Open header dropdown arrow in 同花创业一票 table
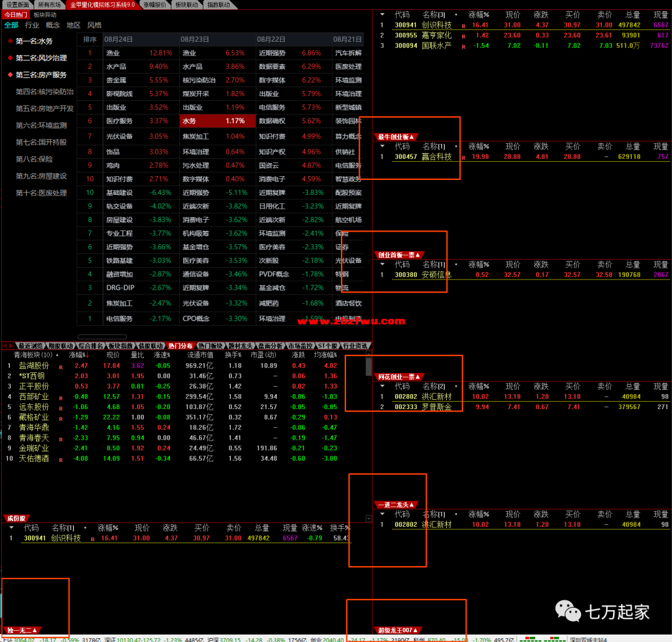672x642 pixels. (x=382, y=386)
